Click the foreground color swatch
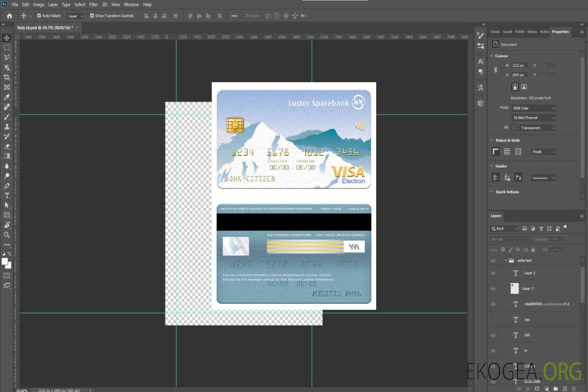 [5, 261]
